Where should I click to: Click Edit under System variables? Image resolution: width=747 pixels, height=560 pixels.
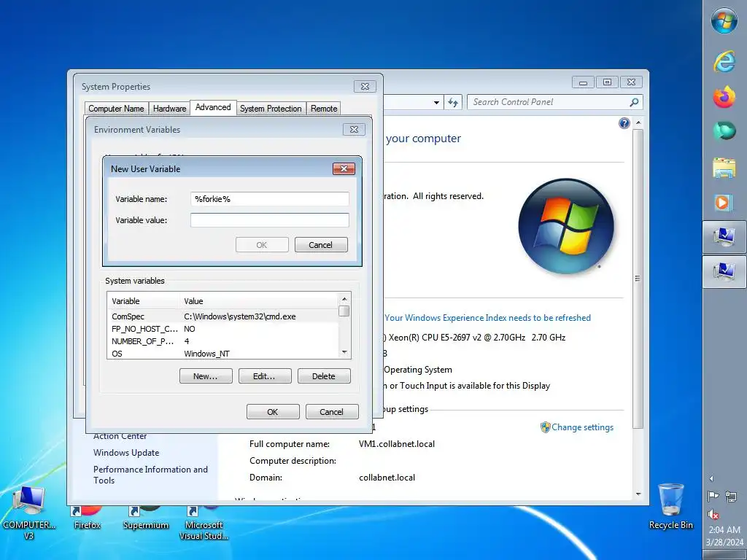tap(264, 376)
